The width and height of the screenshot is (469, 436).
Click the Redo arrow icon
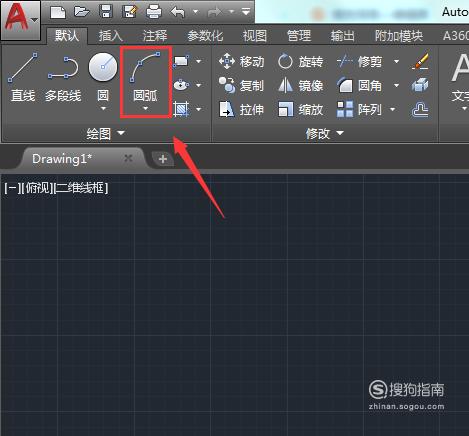[x=215, y=12]
